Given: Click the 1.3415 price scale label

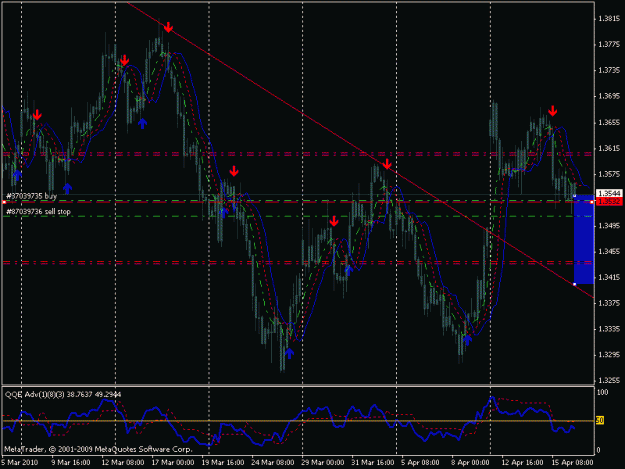Looking at the screenshot, I should coord(609,277).
